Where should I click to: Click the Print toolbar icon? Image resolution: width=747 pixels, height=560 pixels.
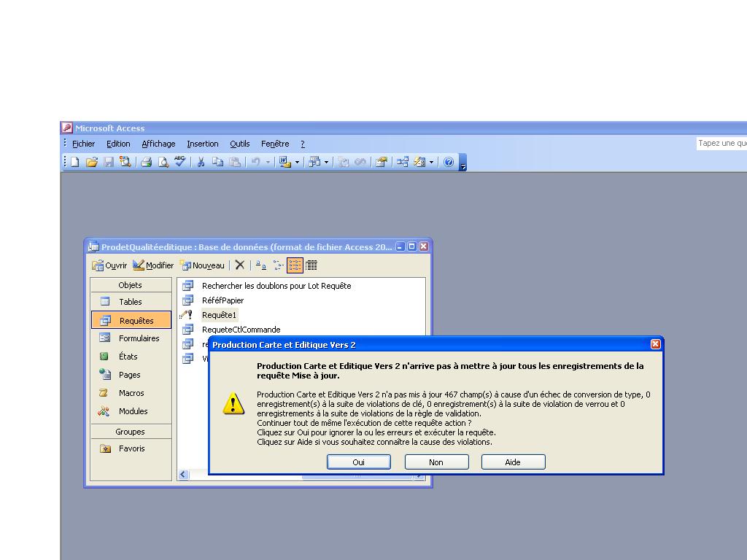146,162
